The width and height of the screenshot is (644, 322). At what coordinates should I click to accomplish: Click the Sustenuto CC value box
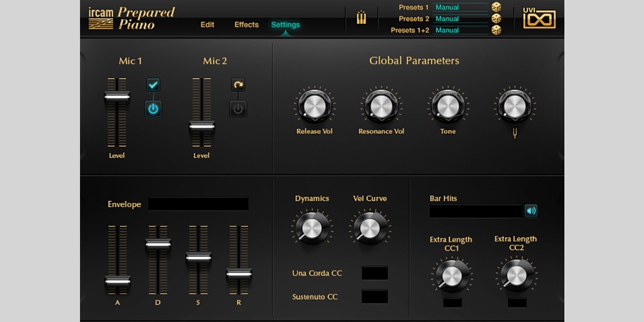(x=374, y=296)
